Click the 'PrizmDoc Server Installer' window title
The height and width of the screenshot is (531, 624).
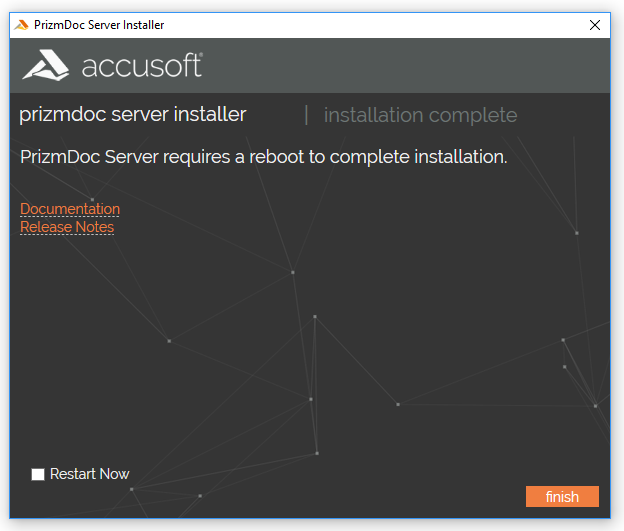tap(99, 25)
